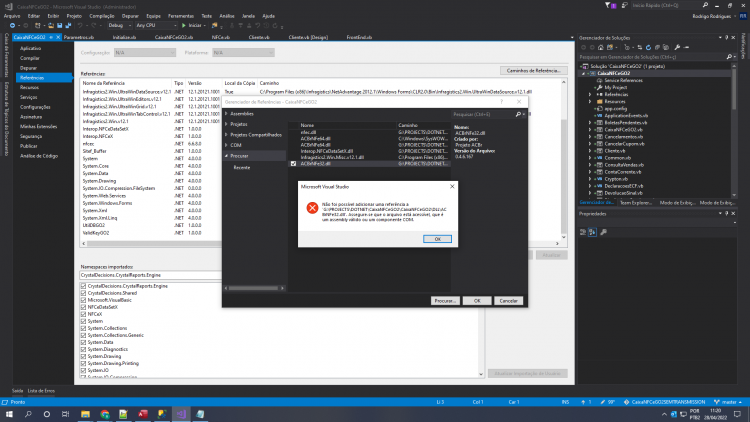Toggle the Microsoft.VisualBasic namespace checkbox
The width and height of the screenshot is (750, 422).
tap(84, 300)
